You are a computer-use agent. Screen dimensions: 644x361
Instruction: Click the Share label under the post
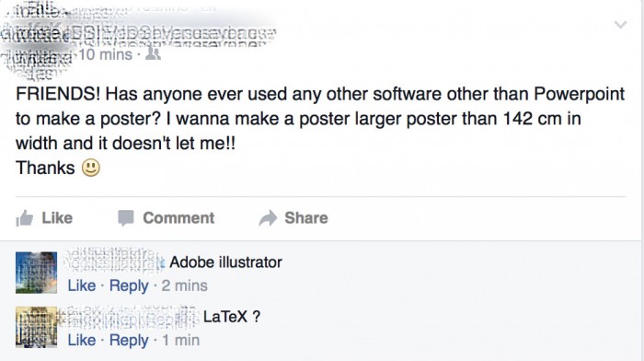[306, 218]
